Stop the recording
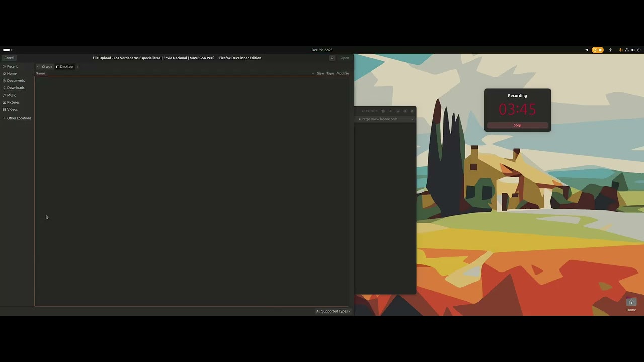The height and width of the screenshot is (362, 644). pyautogui.click(x=517, y=125)
